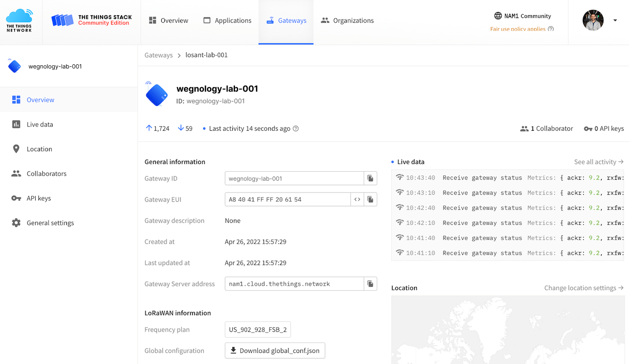The image size is (629, 364).
Task: Click the Gateway Server address field
Action: (x=294, y=284)
